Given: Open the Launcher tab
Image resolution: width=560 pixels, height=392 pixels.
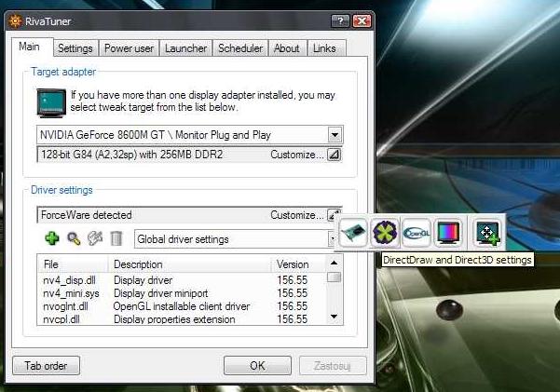Looking at the screenshot, I should coord(185,48).
